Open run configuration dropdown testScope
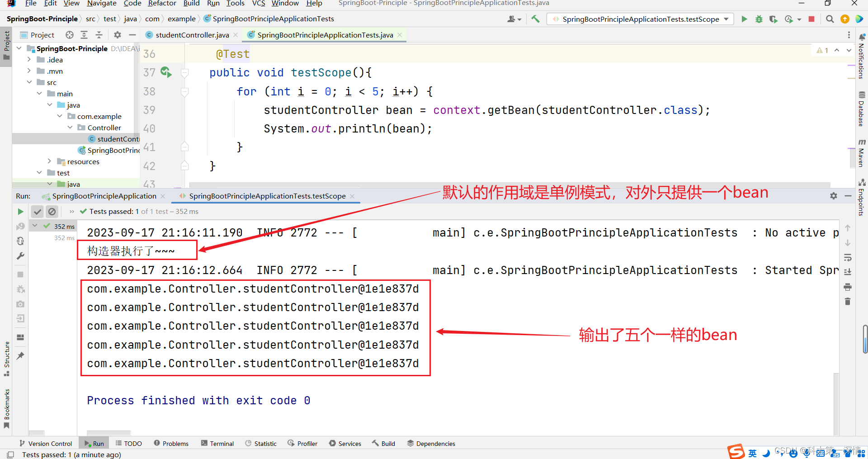Screen dimensions: 868x459 tap(641, 19)
